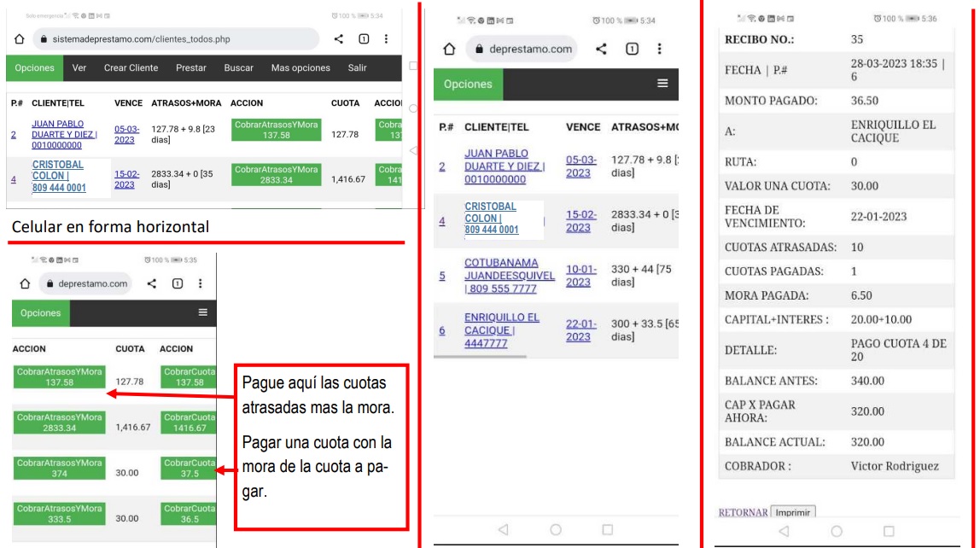Expand the hamburger menu above the CUOTA column header
Viewport: 980px width, 548px height.
pyautogui.click(x=202, y=312)
